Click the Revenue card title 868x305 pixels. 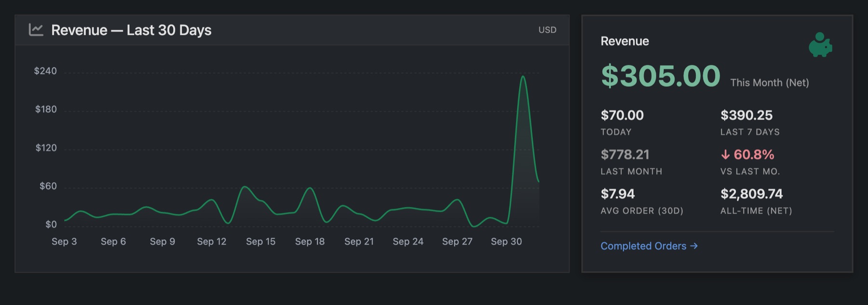coord(624,42)
